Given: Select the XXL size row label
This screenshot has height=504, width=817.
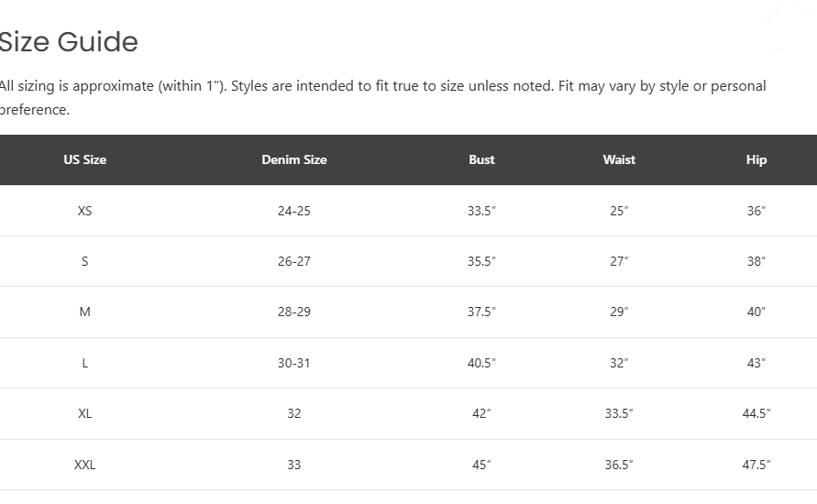Looking at the screenshot, I should 85,465.
